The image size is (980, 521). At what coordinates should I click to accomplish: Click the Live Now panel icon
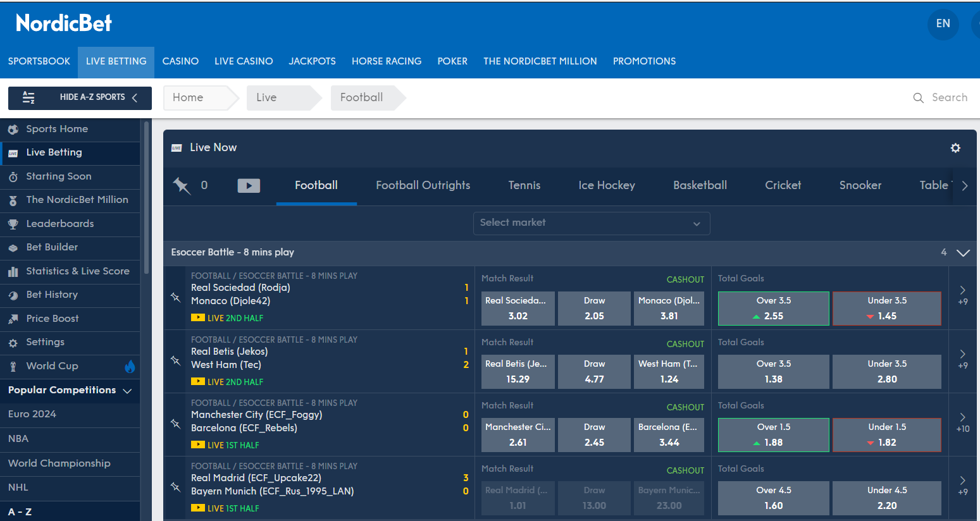coord(177,148)
